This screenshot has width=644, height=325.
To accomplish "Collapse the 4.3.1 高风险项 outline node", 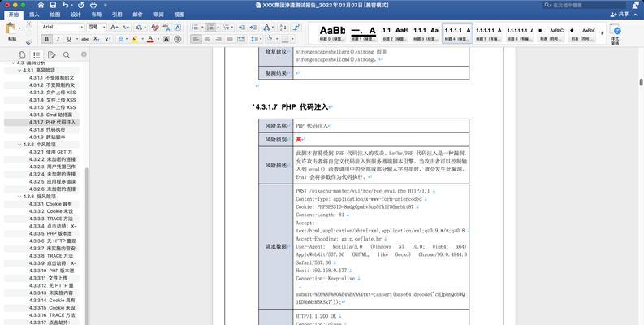I will coord(19,70).
